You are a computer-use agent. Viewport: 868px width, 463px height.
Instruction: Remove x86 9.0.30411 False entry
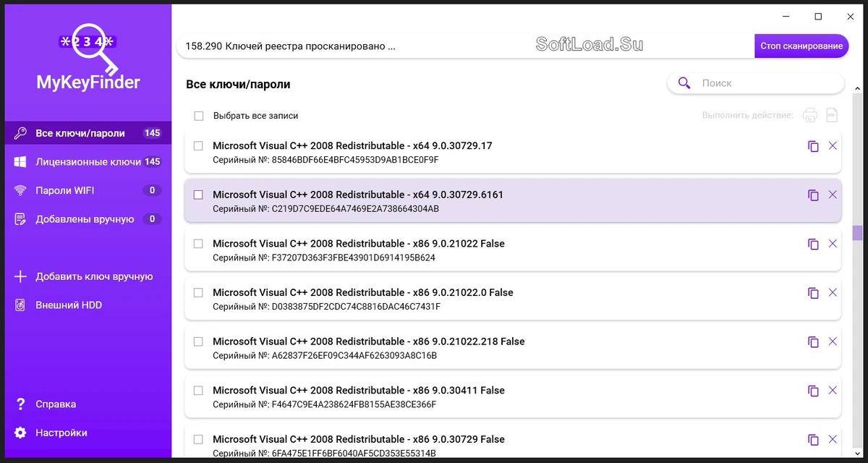coord(833,391)
